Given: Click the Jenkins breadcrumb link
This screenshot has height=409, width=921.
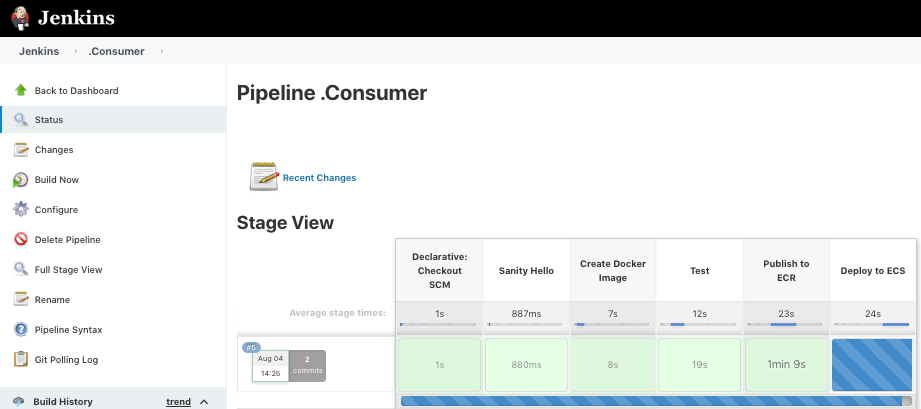Looking at the screenshot, I should (x=39, y=51).
